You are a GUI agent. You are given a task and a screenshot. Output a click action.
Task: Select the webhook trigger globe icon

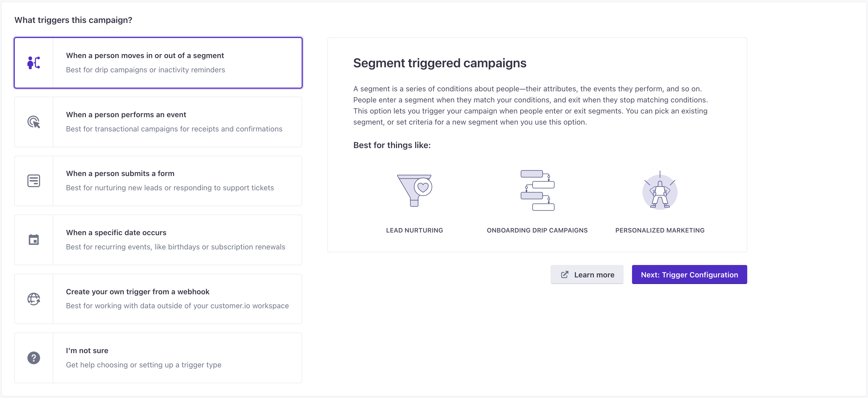[x=34, y=298]
